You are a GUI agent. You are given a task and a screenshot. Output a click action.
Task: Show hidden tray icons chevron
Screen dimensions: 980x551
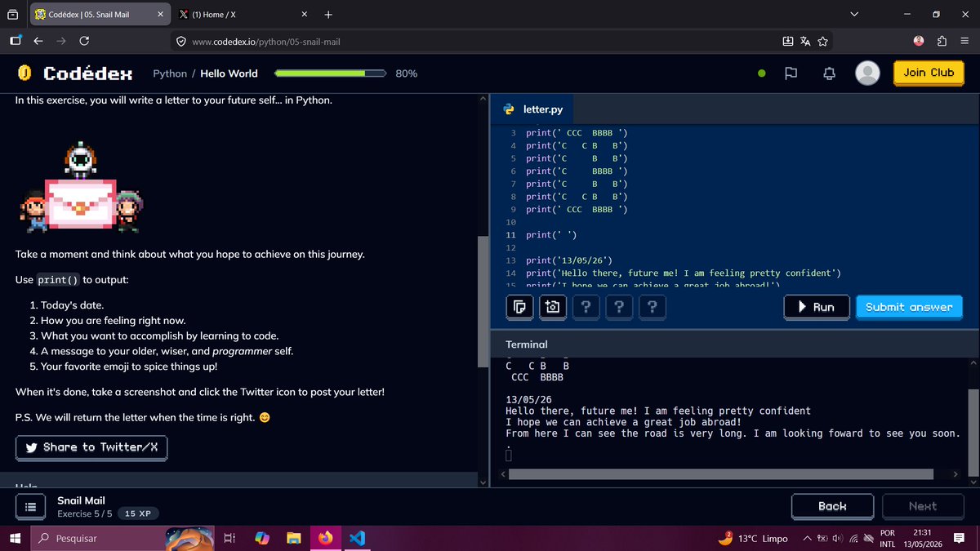point(807,539)
